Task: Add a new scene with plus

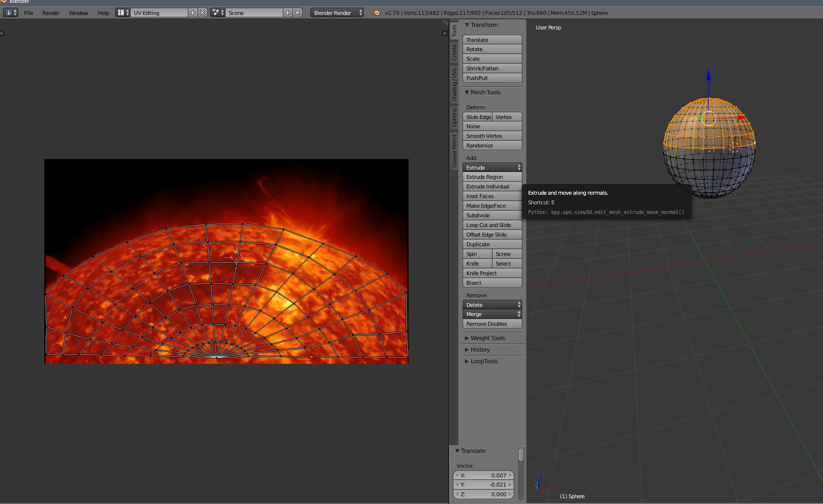Action: [288, 13]
